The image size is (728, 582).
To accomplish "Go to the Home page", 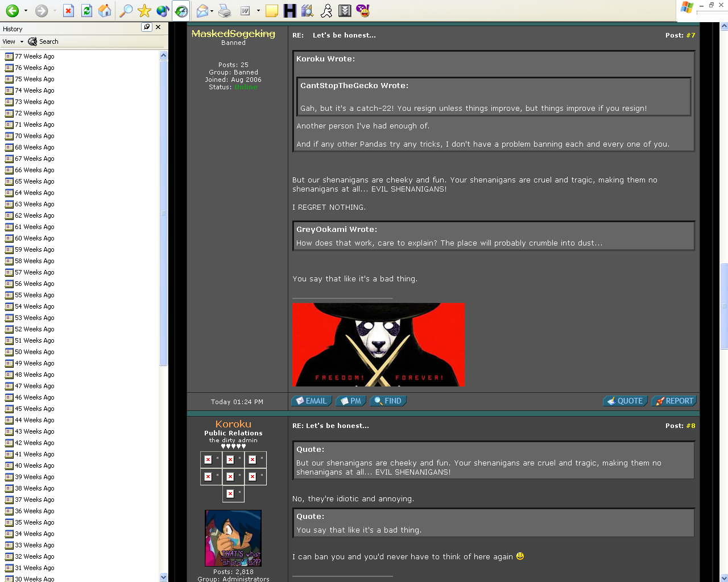I will point(105,11).
